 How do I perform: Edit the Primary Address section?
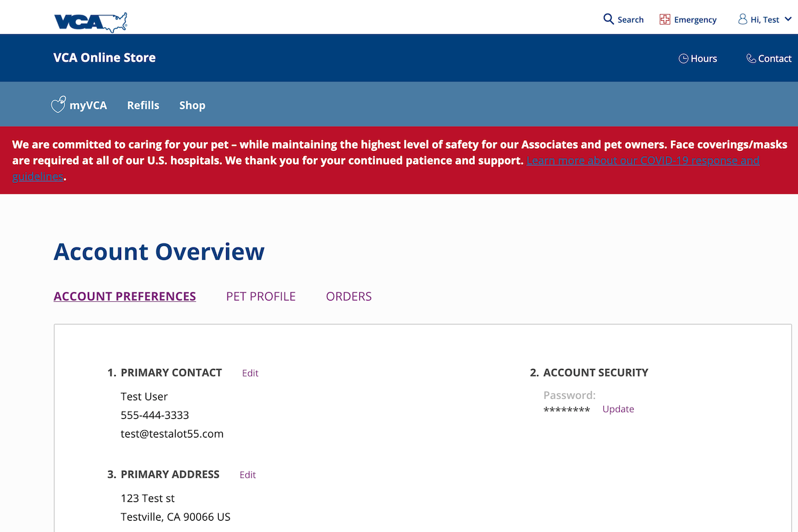[247, 475]
